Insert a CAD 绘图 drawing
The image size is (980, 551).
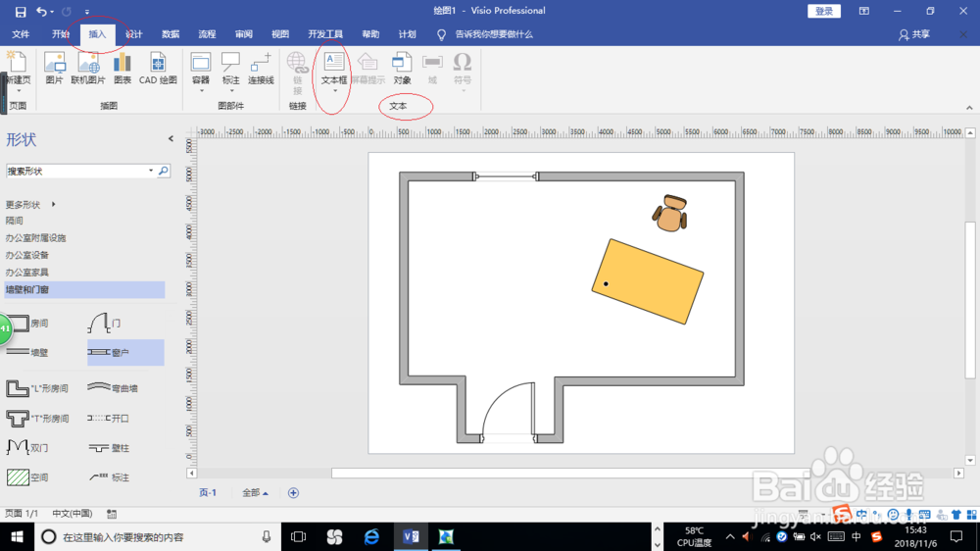click(x=158, y=69)
